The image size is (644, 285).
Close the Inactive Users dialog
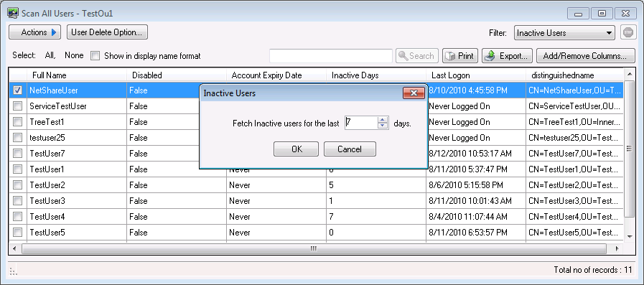pos(414,93)
